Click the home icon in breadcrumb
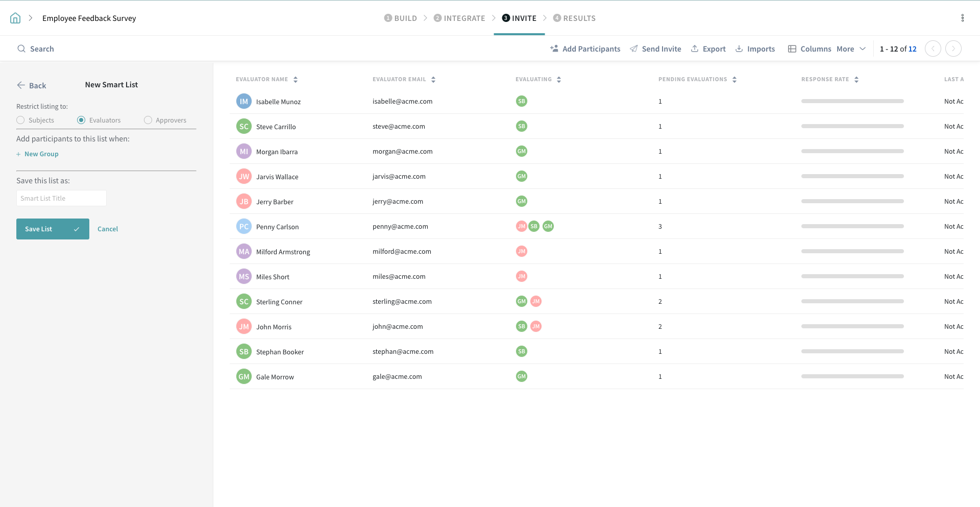This screenshot has height=507, width=980. tap(15, 18)
